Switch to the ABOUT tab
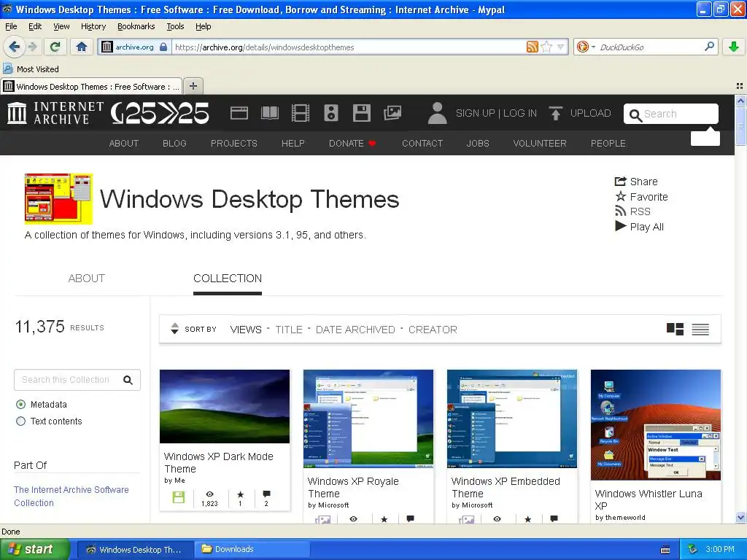This screenshot has height=560, width=747. pos(86,278)
